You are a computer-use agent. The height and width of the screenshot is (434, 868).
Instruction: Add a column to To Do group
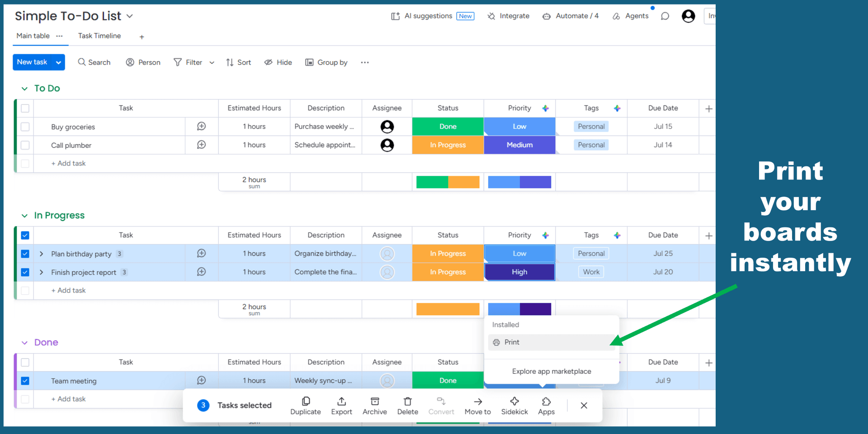pos(708,108)
